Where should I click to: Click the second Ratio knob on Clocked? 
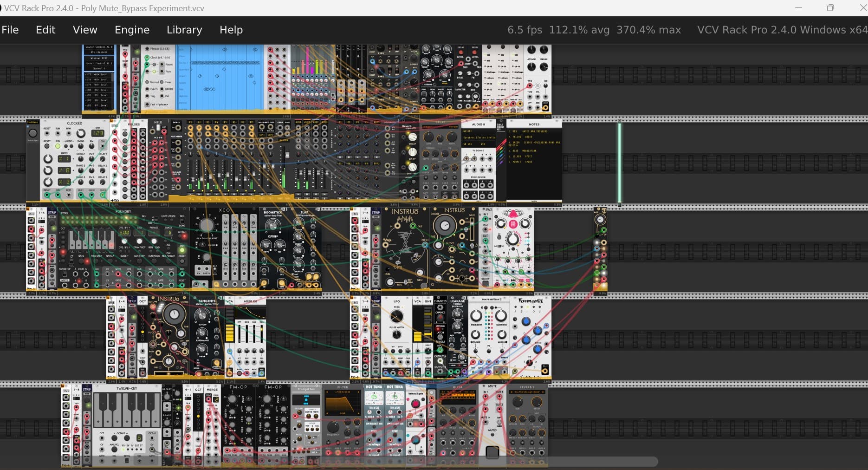48,170
